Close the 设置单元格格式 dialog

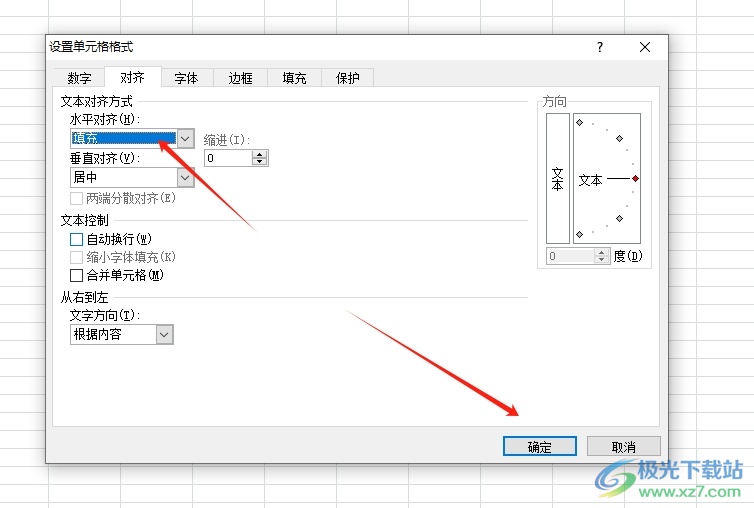point(645,47)
